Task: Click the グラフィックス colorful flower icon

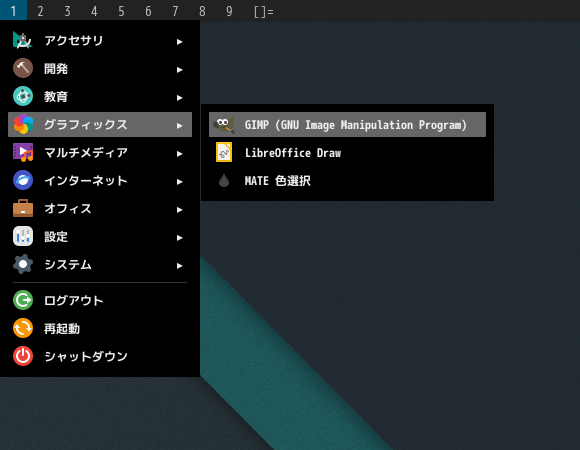Action: tap(23, 124)
